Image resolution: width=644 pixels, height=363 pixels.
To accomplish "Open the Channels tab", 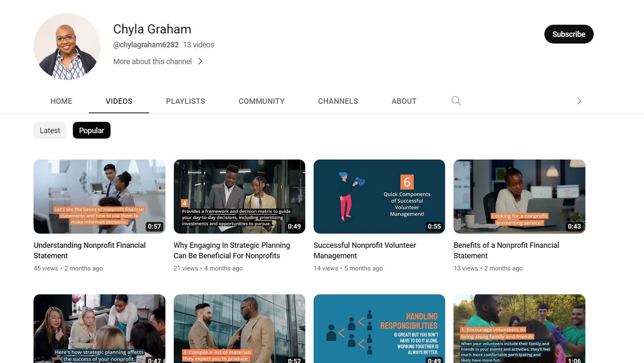I will tap(338, 101).
